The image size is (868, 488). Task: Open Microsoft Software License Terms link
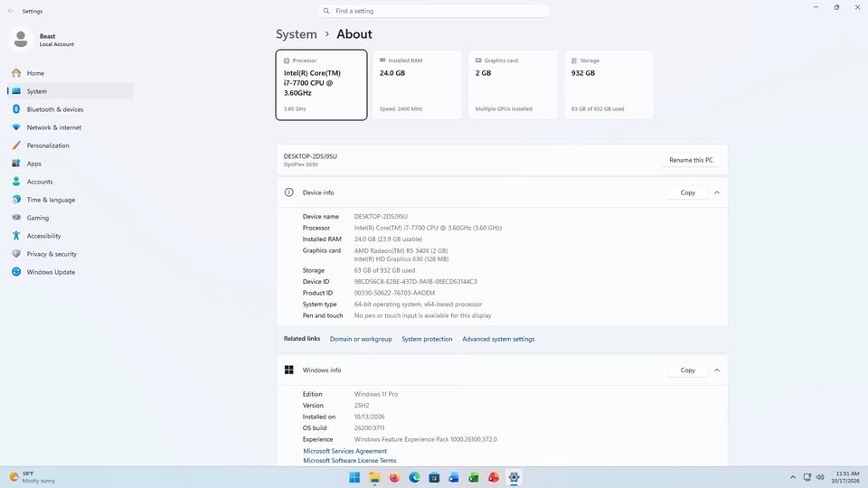pos(349,460)
